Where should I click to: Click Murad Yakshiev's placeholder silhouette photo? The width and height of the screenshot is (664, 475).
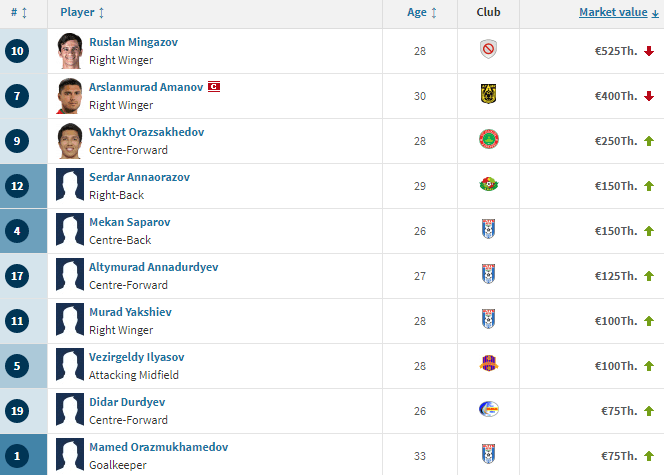coord(69,320)
